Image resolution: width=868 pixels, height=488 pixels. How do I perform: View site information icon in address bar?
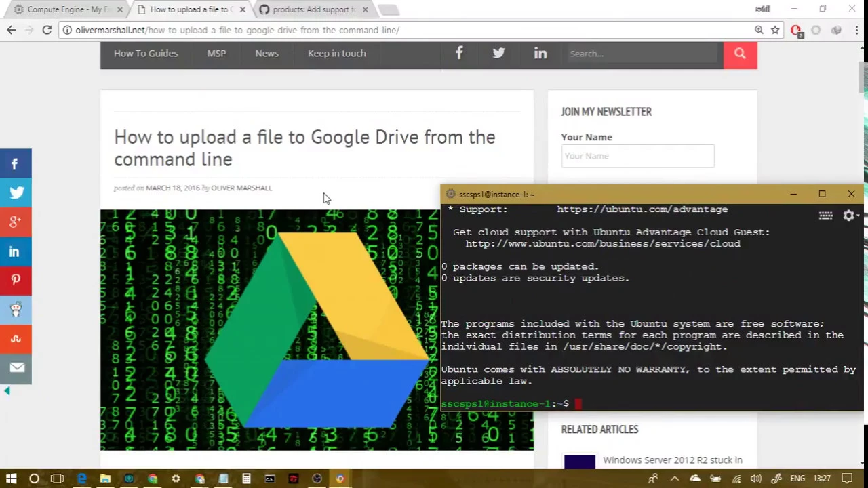click(x=67, y=30)
